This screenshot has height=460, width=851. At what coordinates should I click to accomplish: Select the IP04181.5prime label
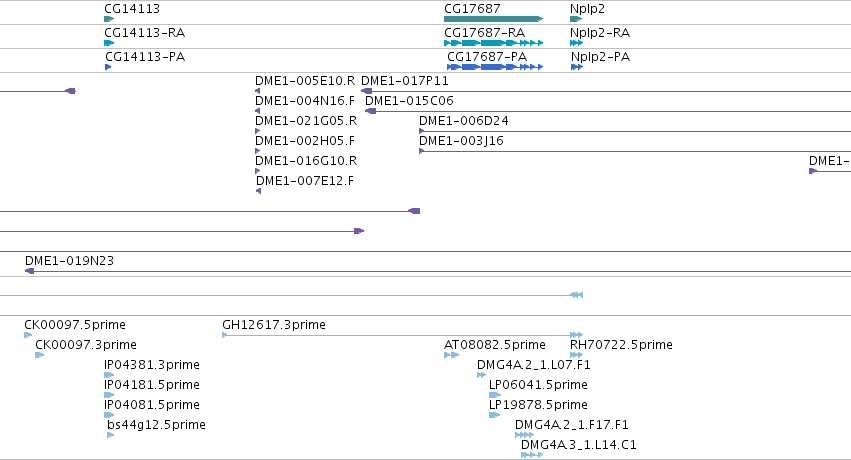(152, 385)
